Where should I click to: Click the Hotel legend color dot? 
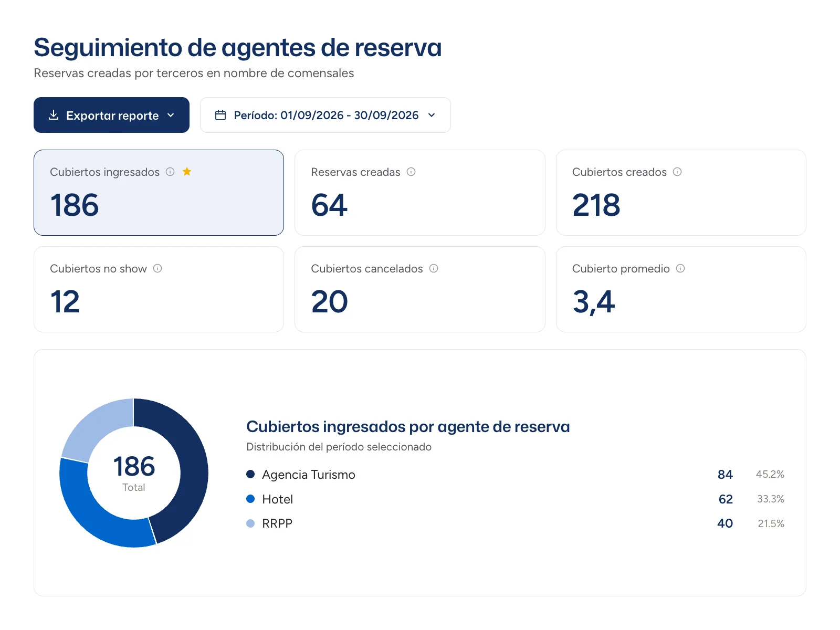[250, 499]
